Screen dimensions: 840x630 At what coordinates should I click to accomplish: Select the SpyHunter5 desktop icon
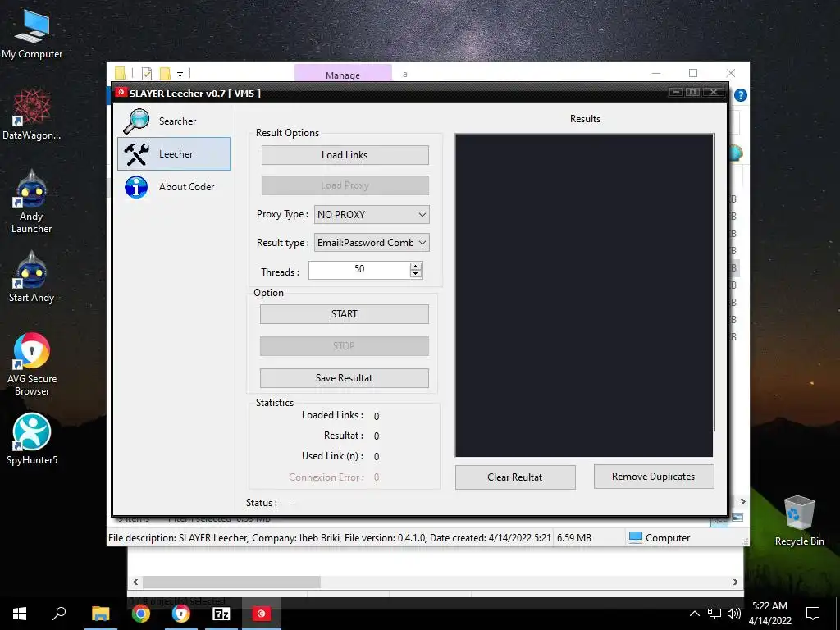(x=32, y=440)
